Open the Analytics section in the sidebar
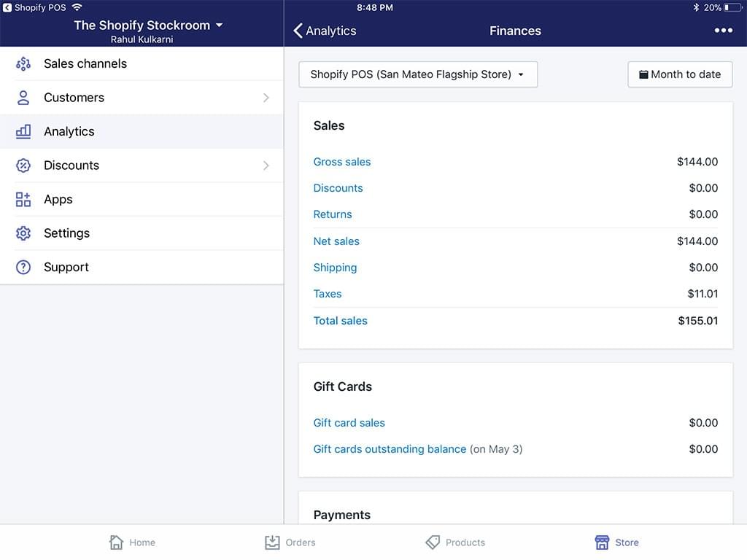 pyautogui.click(x=69, y=131)
